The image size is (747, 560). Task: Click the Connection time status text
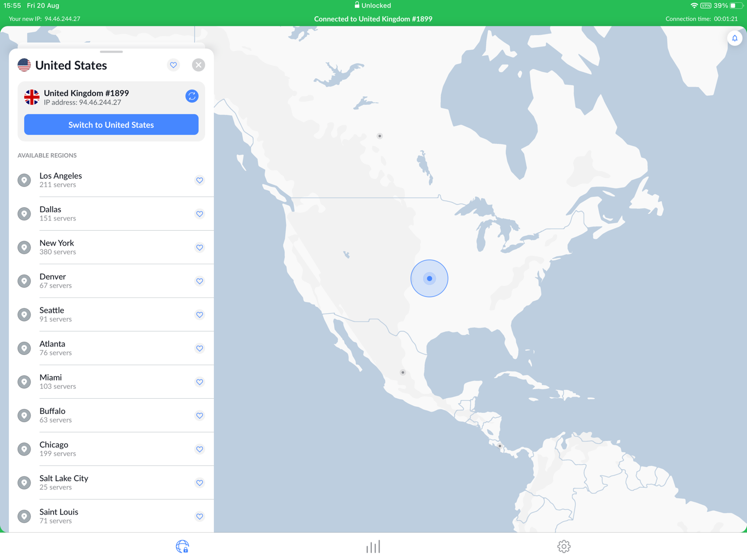click(701, 19)
